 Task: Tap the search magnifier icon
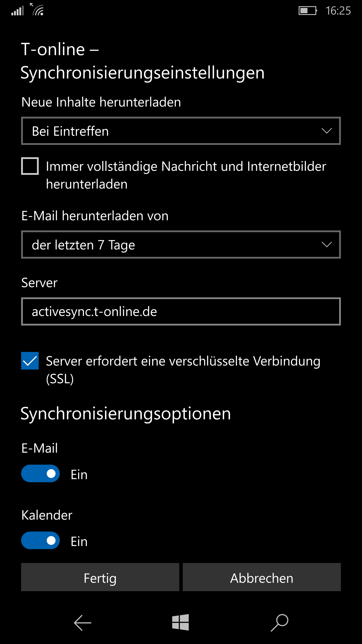(280, 623)
